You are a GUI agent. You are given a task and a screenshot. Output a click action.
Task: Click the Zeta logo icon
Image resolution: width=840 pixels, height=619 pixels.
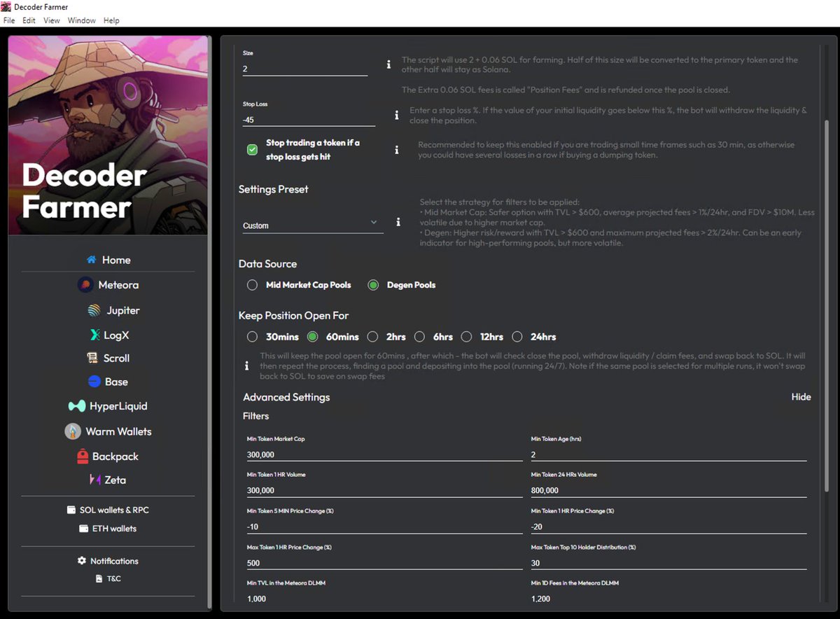coord(94,480)
